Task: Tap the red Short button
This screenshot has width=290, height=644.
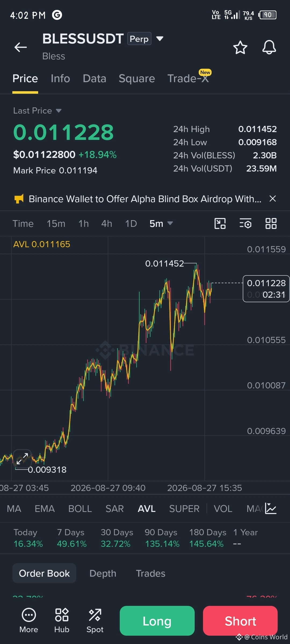Action: pos(240,621)
